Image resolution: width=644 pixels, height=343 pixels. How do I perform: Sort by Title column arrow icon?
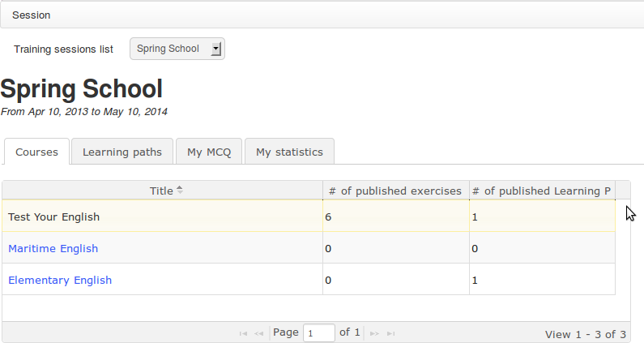(x=180, y=191)
